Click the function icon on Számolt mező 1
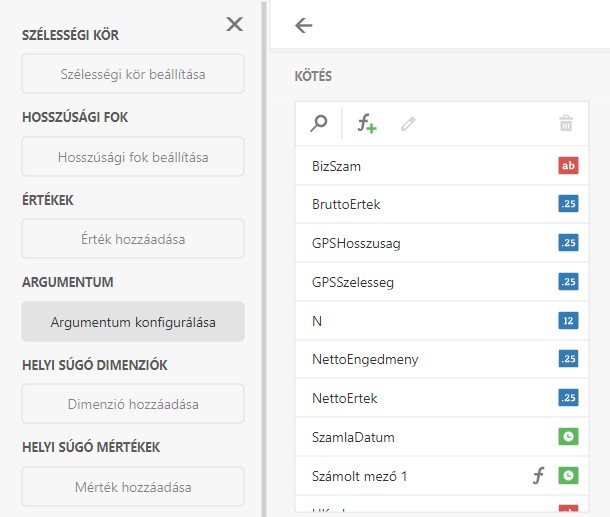610x517 pixels. [x=538, y=477]
